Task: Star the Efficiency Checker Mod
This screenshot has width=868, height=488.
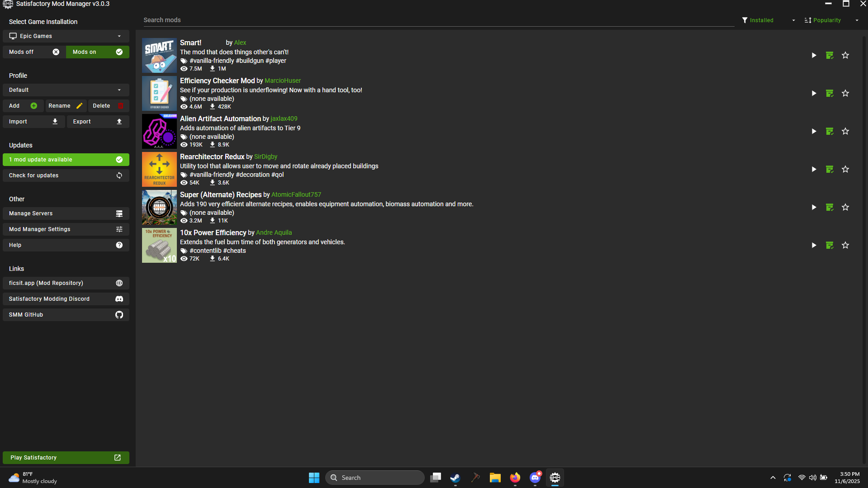Action: tap(845, 93)
